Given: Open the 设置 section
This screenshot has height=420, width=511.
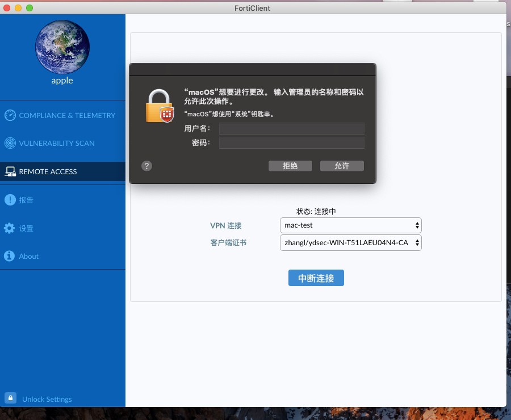Looking at the screenshot, I should coord(62,228).
